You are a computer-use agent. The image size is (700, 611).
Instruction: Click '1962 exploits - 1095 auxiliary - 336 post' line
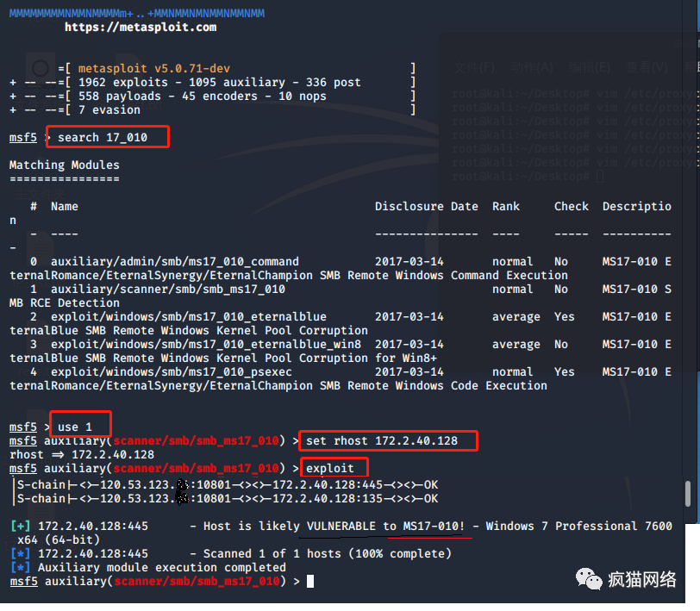pyautogui.click(x=220, y=82)
